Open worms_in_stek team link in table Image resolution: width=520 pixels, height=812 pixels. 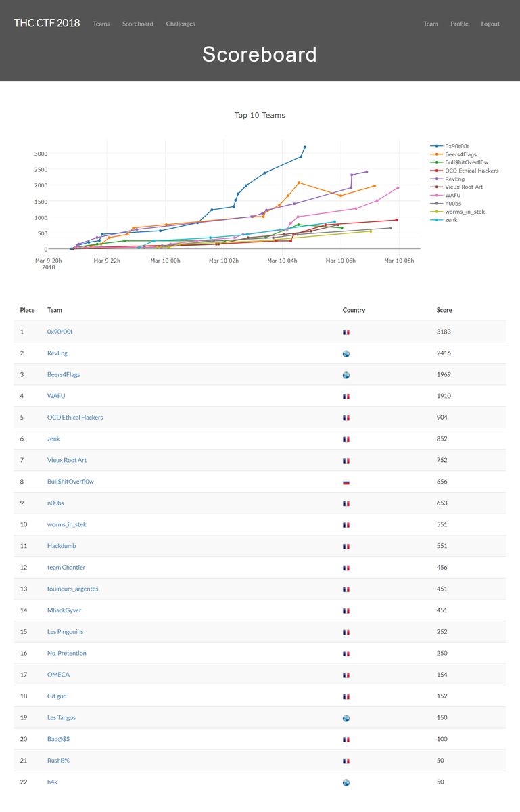pos(67,524)
